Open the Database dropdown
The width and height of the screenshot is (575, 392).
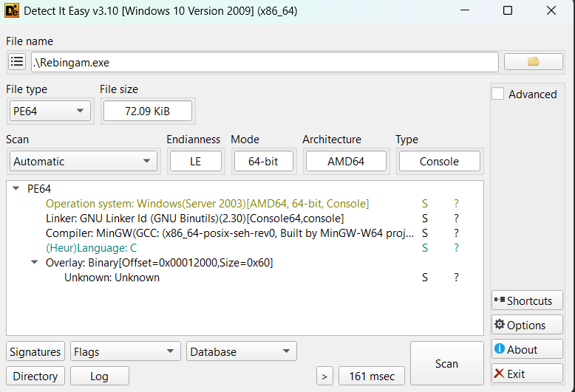242,352
